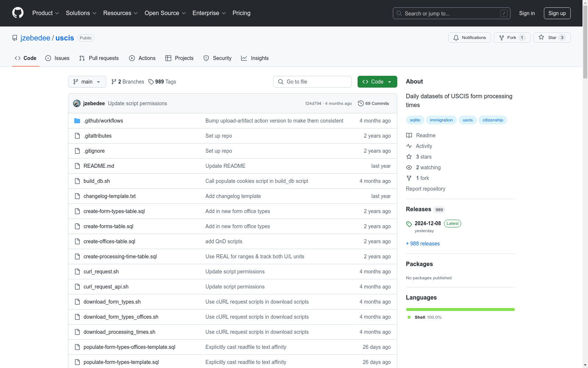Click the uscis repository name link
Viewport: 588px width, 368px height.
pyautogui.click(x=65, y=38)
